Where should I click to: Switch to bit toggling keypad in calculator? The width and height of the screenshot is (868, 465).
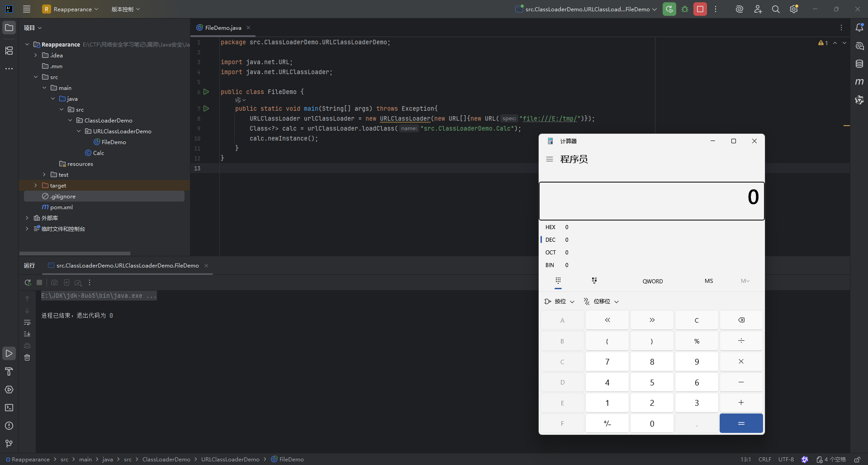pyautogui.click(x=594, y=281)
